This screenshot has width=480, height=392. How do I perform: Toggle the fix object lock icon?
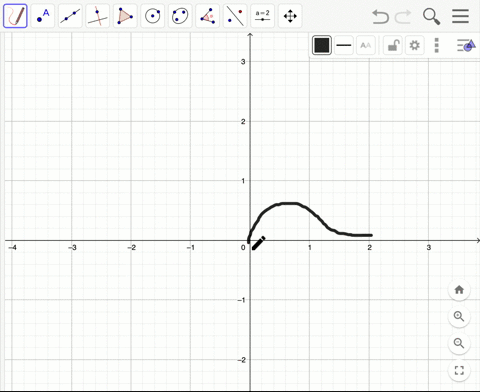pyautogui.click(x=393, y=45)
